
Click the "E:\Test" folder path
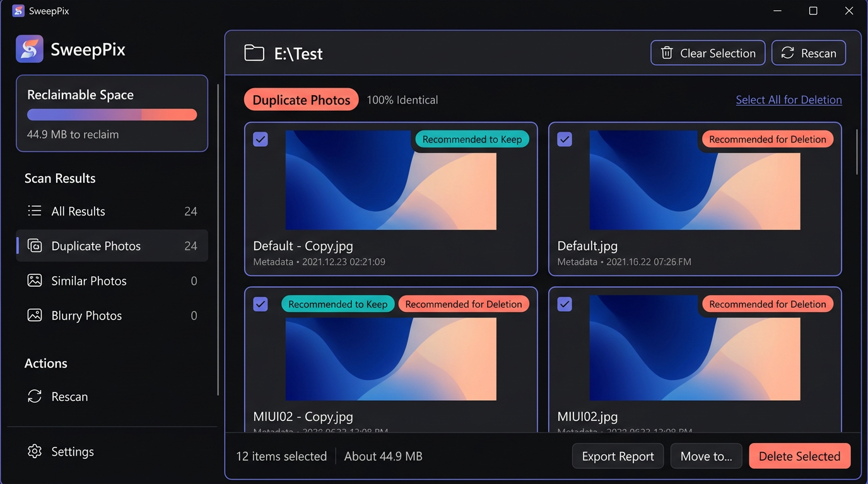pyautogui.click(x=298, y=54)
